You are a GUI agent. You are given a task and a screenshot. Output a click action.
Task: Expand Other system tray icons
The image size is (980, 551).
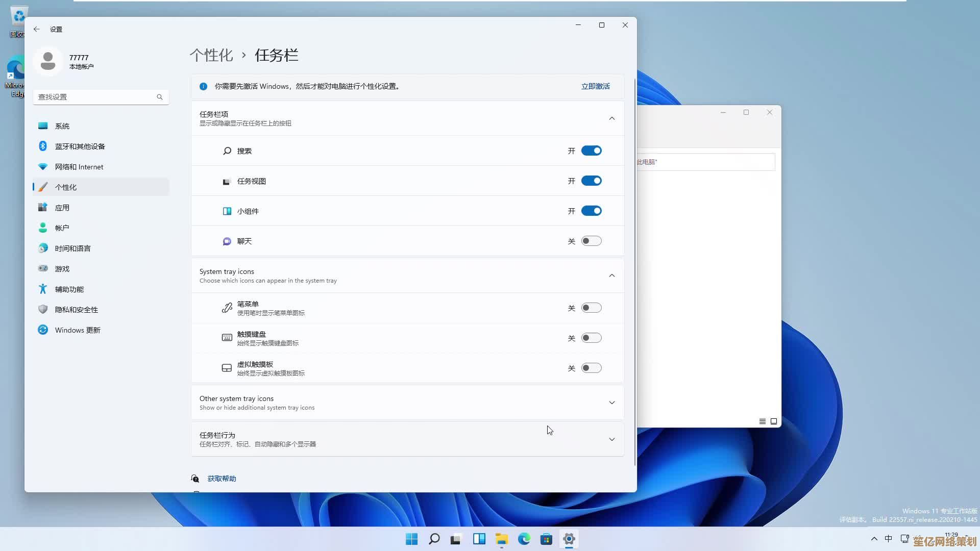(611, 403)
